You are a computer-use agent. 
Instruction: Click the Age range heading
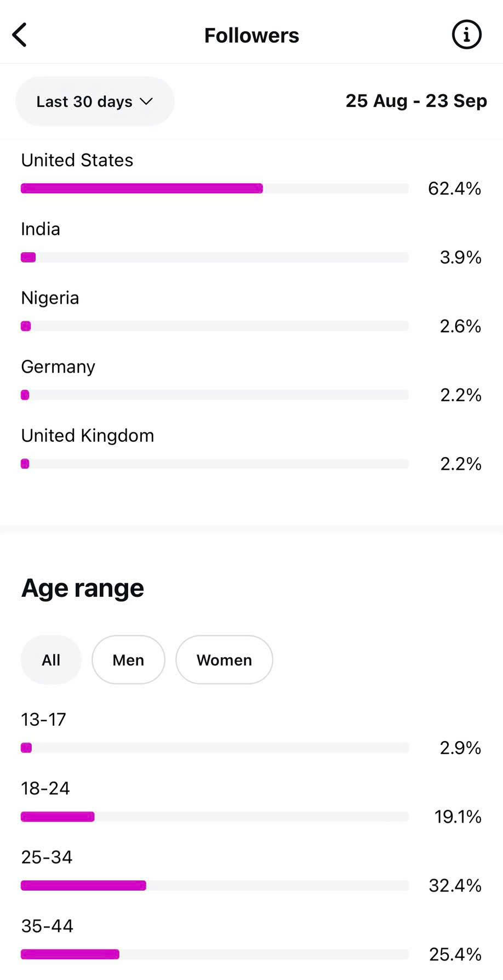[83, 588]
